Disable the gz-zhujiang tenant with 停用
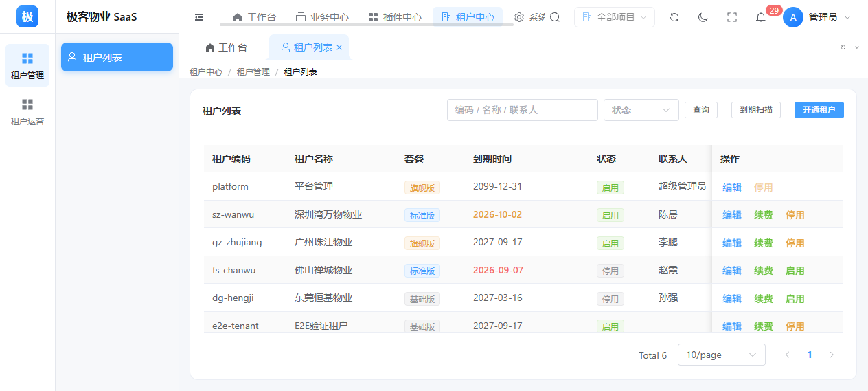The image size is (868, 391). pyautogui.click(x=795, y=243)
